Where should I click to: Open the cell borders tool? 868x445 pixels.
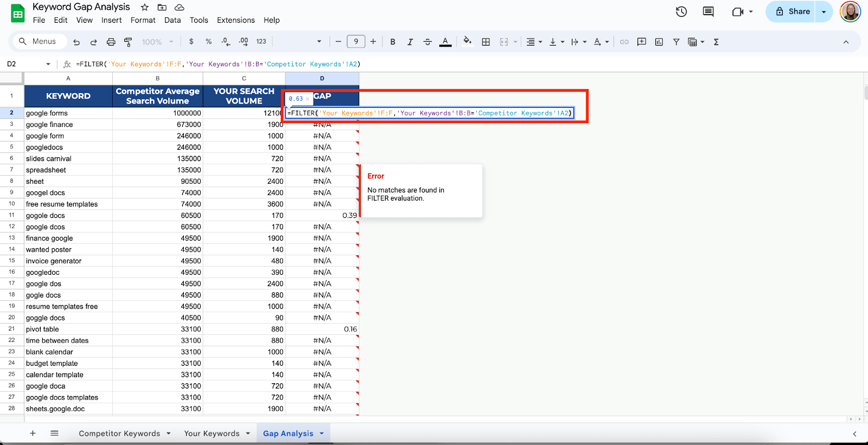coord(486,42)
